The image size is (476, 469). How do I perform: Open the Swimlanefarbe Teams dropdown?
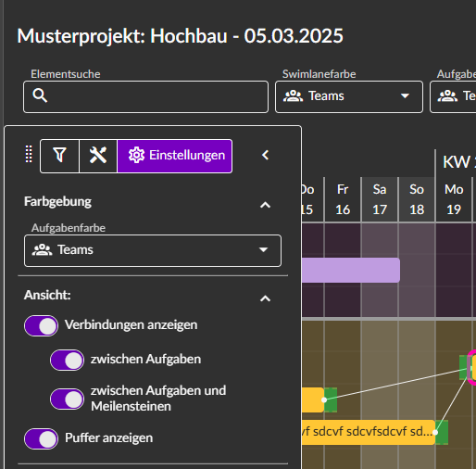[349, 97]
